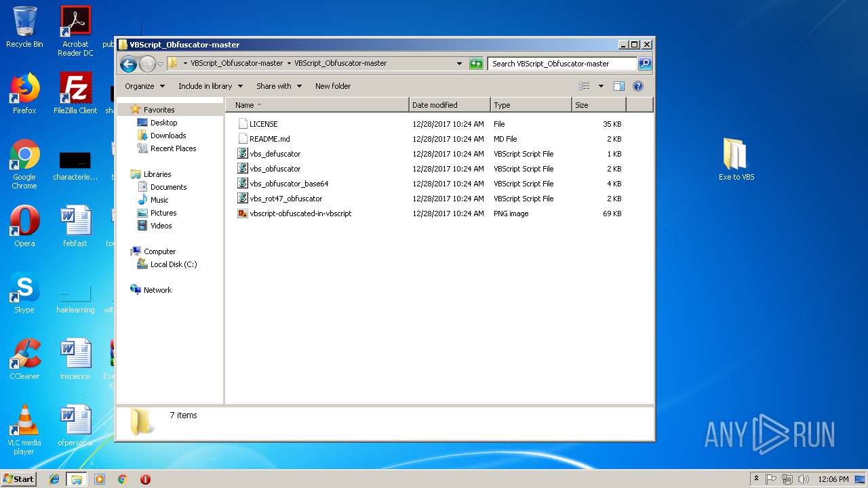Select the vbs_obfuscator script icon
The image size is (868, 488).
click(243, 169)
